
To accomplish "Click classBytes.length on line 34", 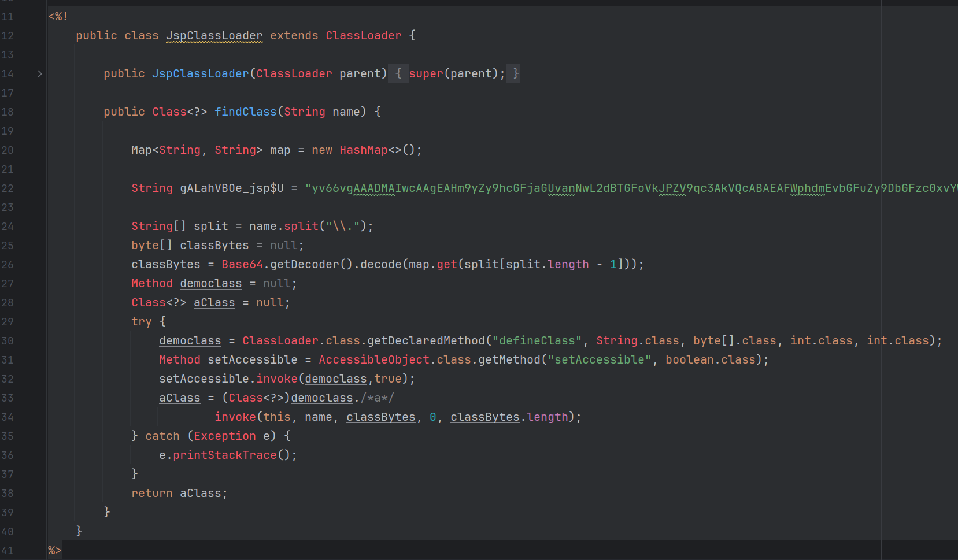I will [509, 417].
